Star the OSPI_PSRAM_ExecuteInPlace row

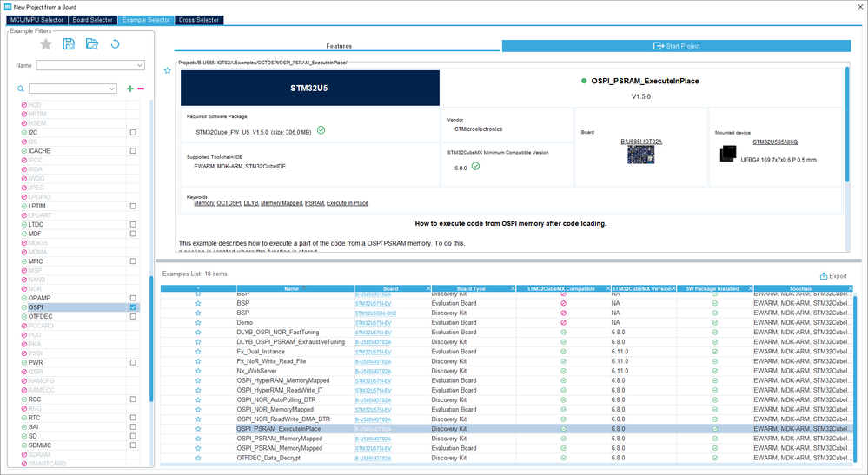point(198,429)
